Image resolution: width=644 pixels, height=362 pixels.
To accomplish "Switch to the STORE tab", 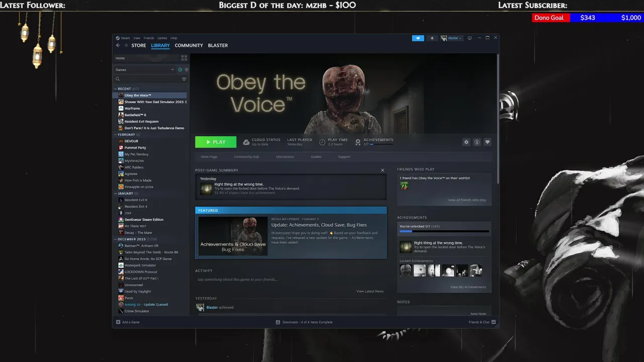I will tap(139, 45).
